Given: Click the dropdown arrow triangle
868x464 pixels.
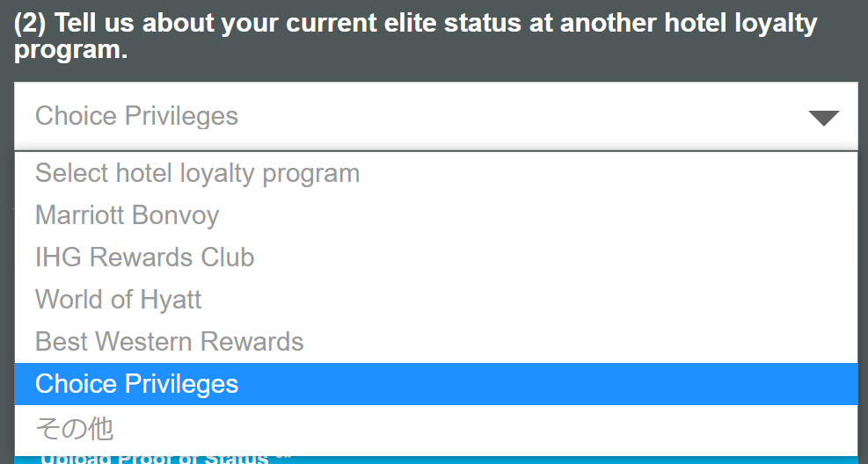Looking at the screenshot, I should 823,118.
